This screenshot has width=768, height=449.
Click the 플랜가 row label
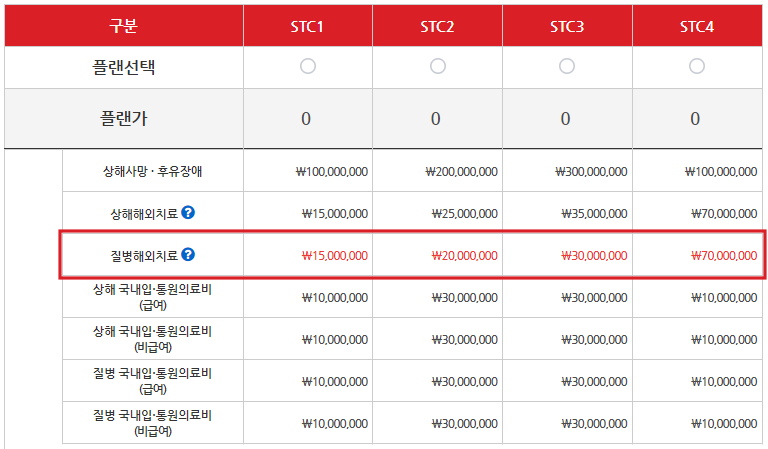pyautogui.click(x=123, y=118)
